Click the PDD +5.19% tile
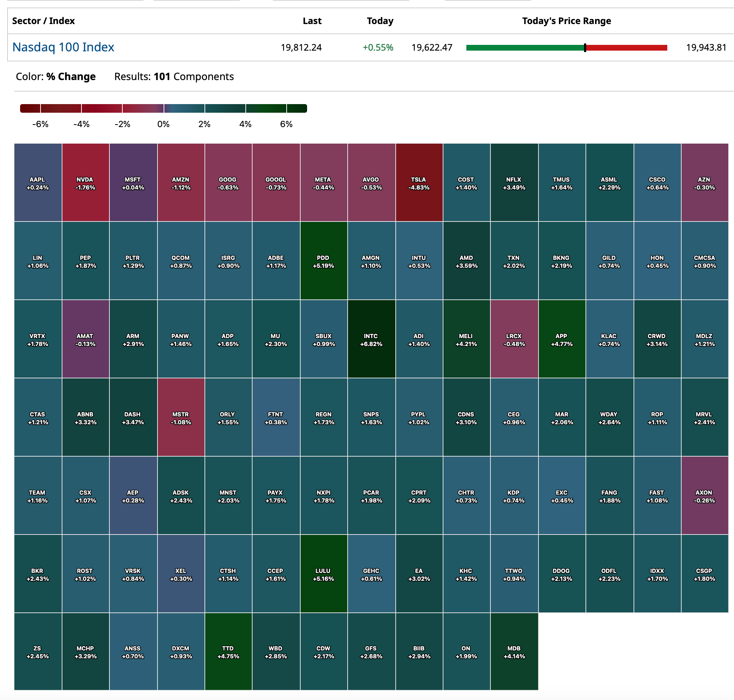Screen dimensions: 734x700 (x=324, y=261)
